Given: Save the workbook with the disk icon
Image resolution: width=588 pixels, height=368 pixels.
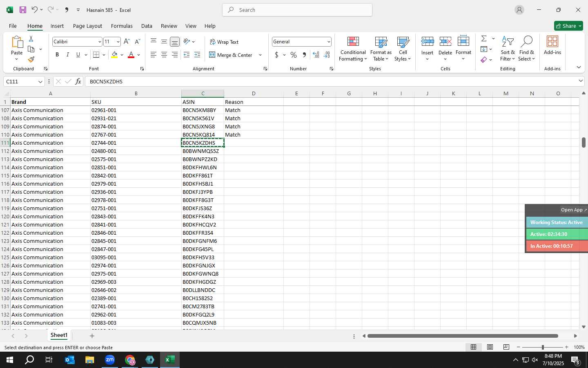Looking at the screenshot, I should (x=23, y=10).
